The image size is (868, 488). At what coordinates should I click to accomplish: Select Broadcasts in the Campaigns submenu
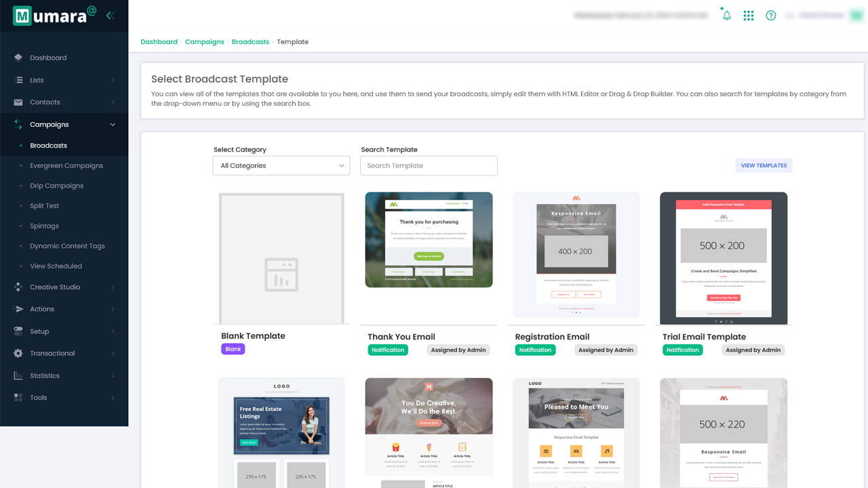click(48, 146)
